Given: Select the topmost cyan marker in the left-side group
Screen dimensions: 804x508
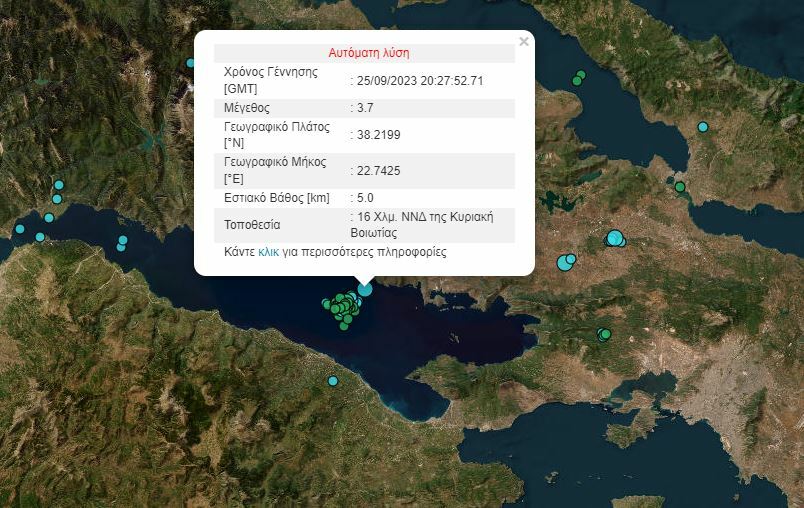Looking at the screenshot, I should coord(59,185).
